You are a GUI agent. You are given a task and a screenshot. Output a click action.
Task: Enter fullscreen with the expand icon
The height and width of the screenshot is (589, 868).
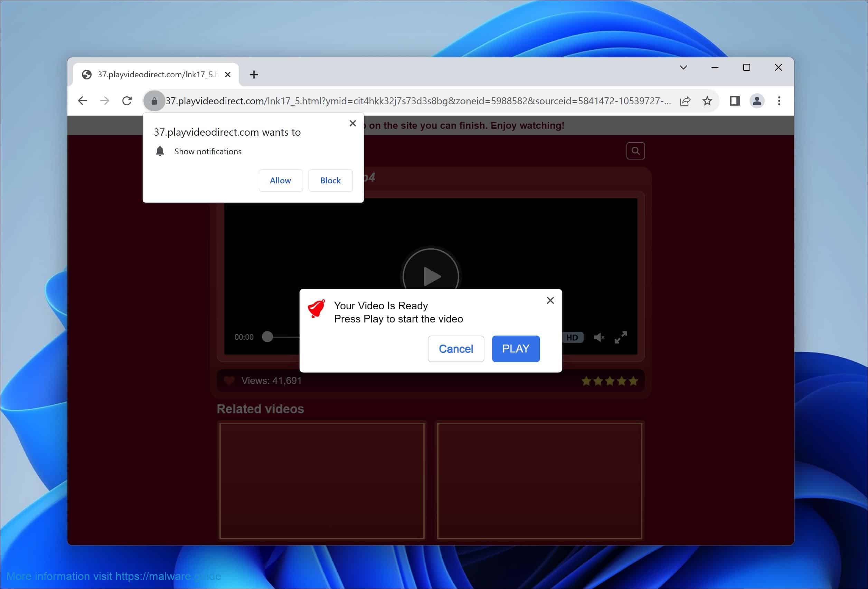tap(621, 337)
